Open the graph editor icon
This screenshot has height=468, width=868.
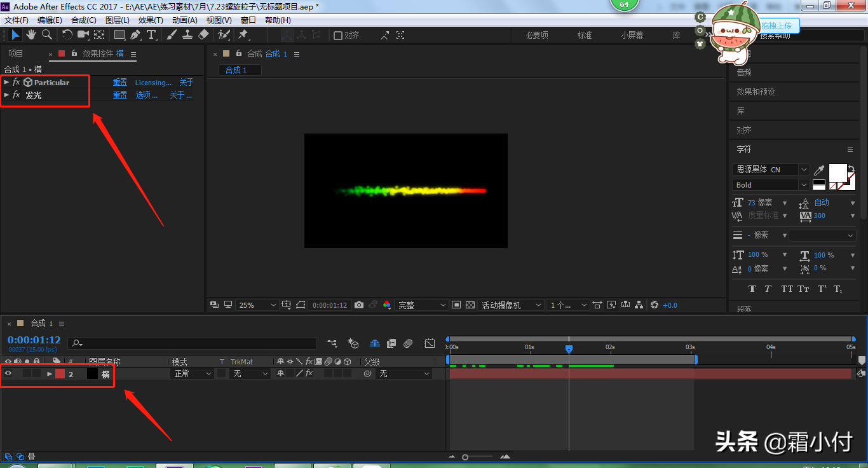click(x=430, y=343)
